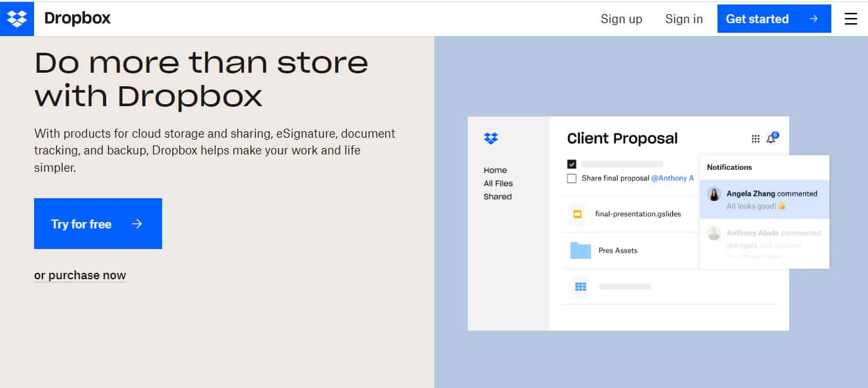Screen dimensions: 868x388
Task: Open the Angela Zhang commented notification
Action: pos(764,199)
